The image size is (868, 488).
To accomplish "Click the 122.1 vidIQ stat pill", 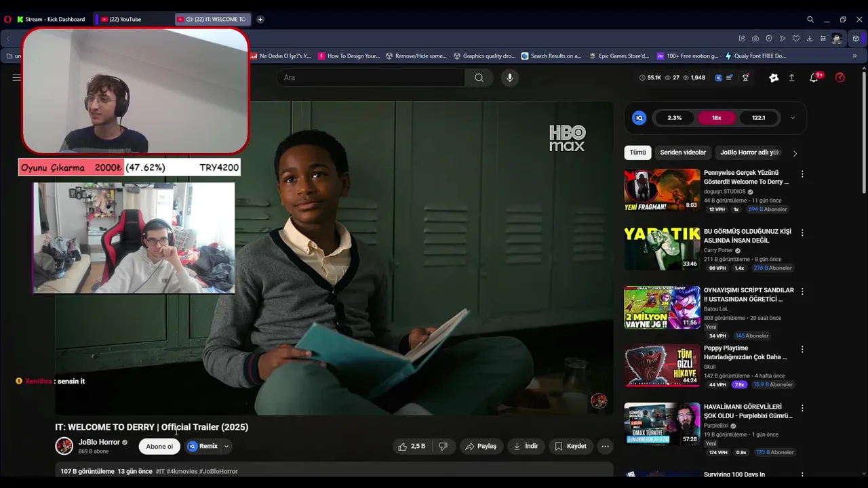I will tap(758, 118).
